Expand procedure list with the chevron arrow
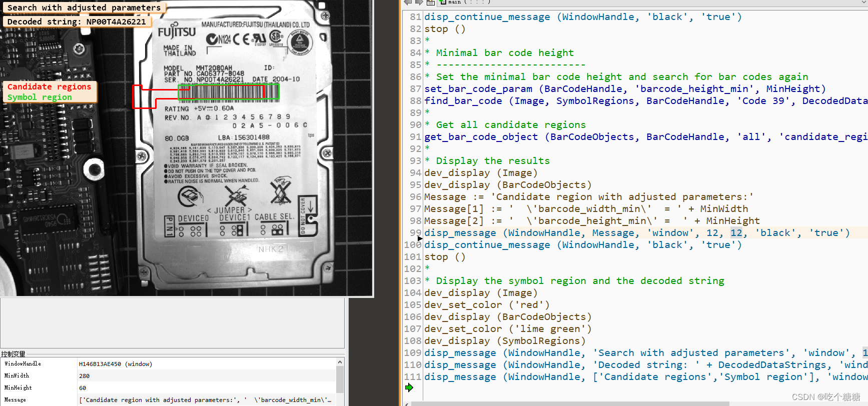This screenshot has width=868, height=406. pyautogui.click(x=864, y=2)
